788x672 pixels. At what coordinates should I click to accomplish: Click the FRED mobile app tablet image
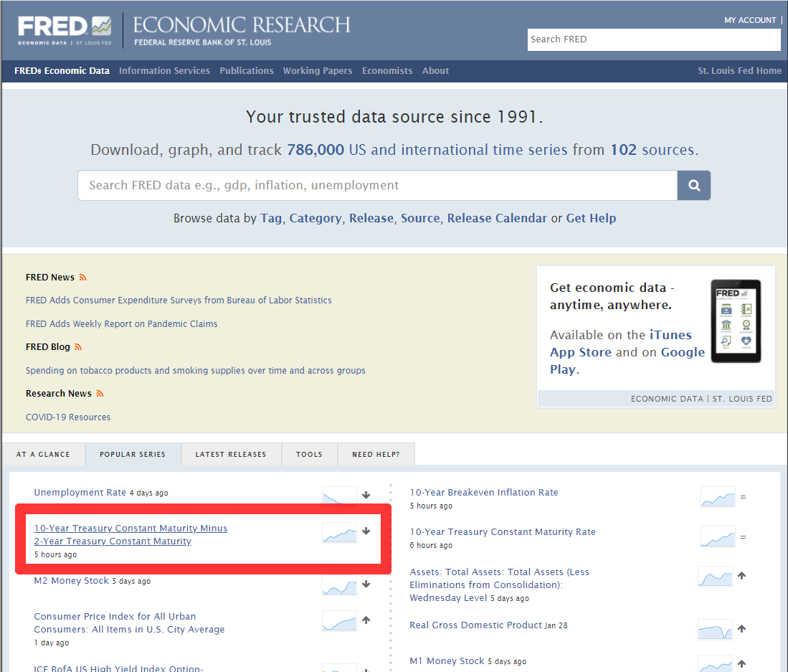[736, 321]
